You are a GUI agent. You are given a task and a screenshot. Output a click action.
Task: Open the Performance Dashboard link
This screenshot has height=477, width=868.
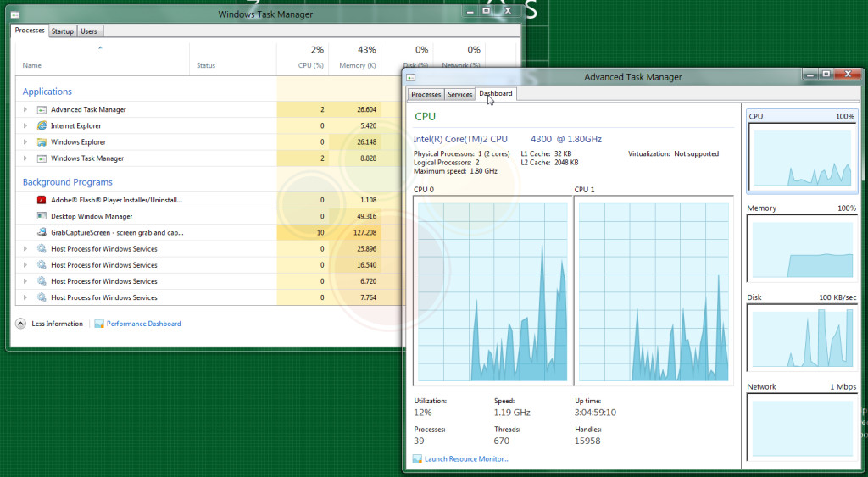pos(143,324)
